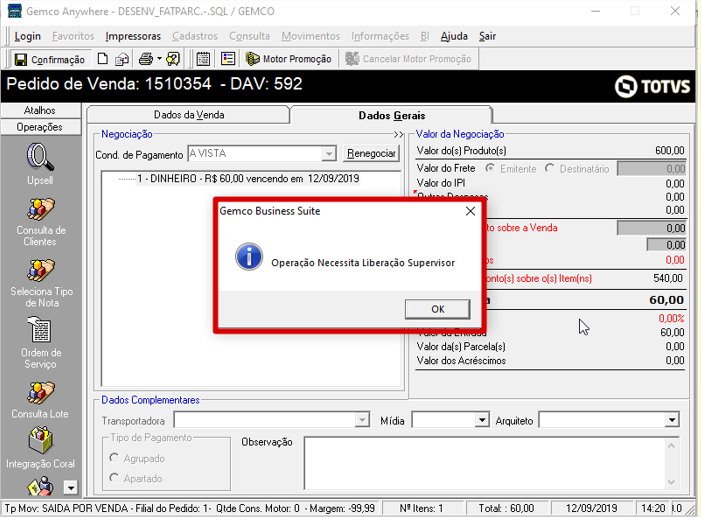Click the discount sobre a Venda value field
The height and width of the screenshot is (517, 701).
(651, 228)
